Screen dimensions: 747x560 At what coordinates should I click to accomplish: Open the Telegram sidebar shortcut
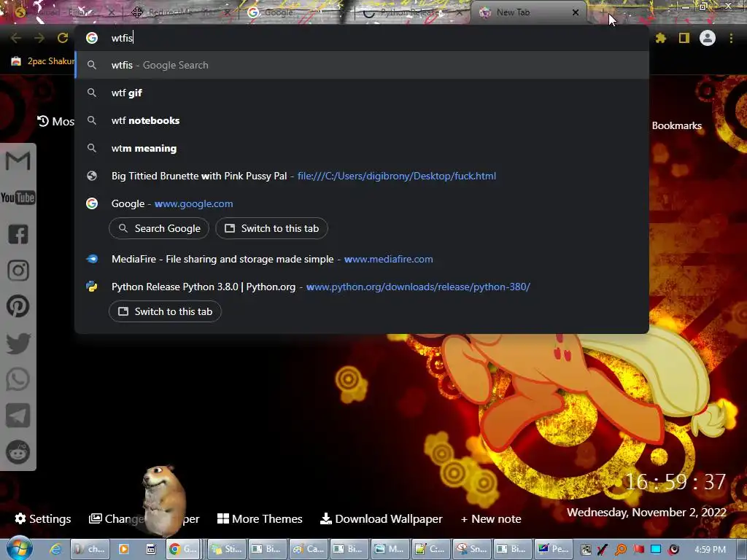coord(18,415)
